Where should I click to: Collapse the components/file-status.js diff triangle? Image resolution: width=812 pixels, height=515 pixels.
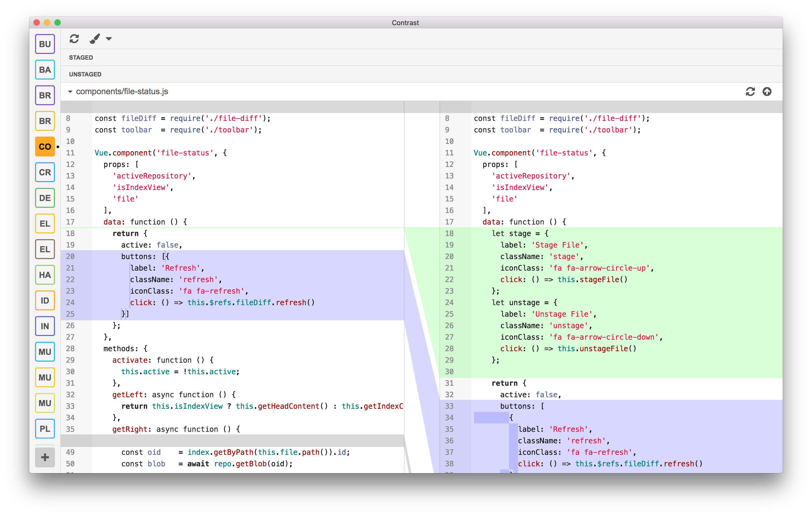[x=70, y=91]
